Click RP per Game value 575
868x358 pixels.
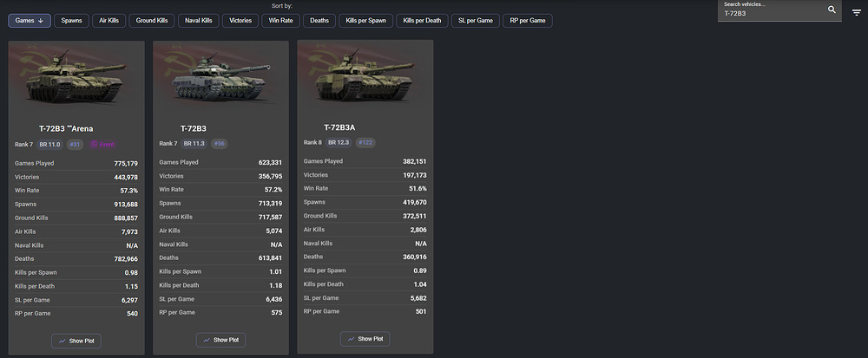(277, 313)
